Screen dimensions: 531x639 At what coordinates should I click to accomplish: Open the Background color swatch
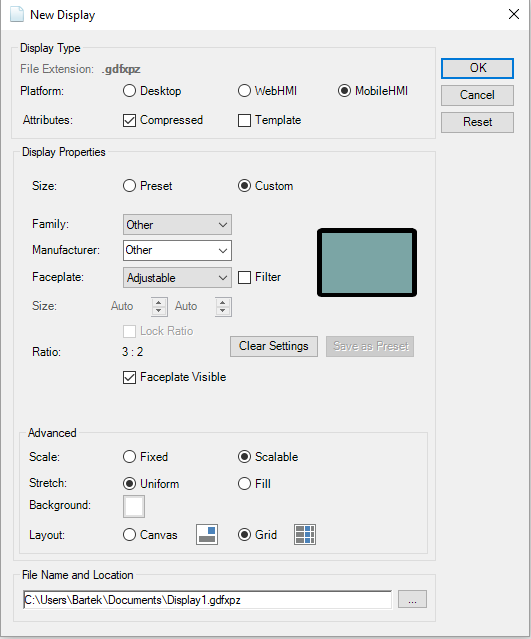click(134, 507)
